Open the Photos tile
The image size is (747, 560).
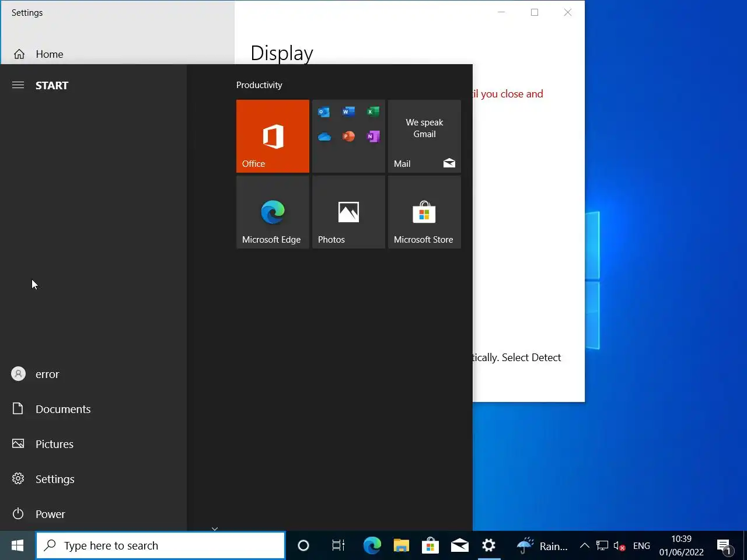348,212
